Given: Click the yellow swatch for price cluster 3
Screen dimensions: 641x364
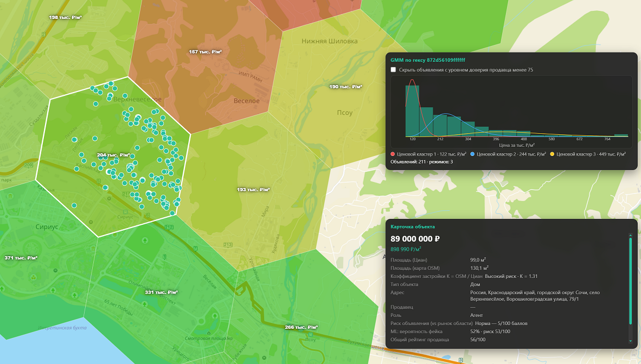Looking at the screenshot, I should 552,154.
